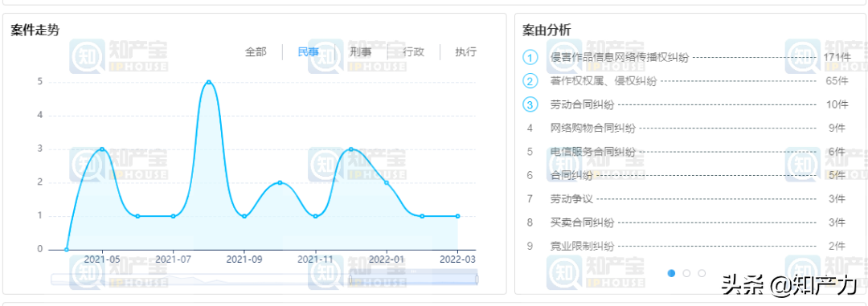The image size is (868, 306).
Task: Click the 10件 count value
Action: (837, 104)
